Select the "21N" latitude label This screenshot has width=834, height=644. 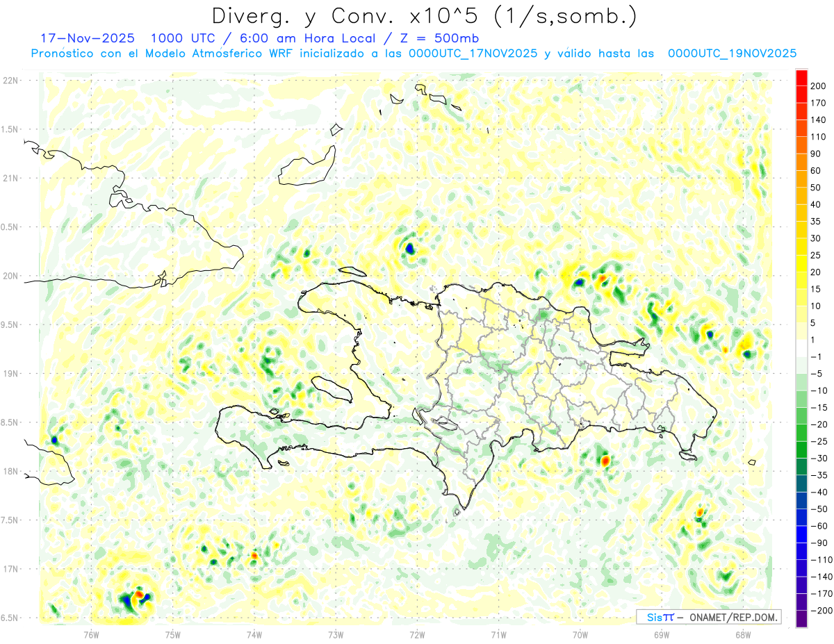click(10, 178)
